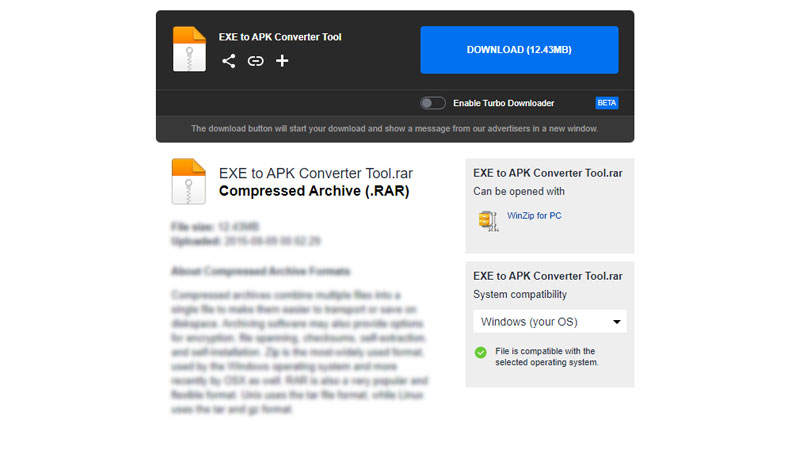800x450 pixels.
Task: Click the "Compressed Archive (.RAR)" heading
Action: click(x=314, y=191)
